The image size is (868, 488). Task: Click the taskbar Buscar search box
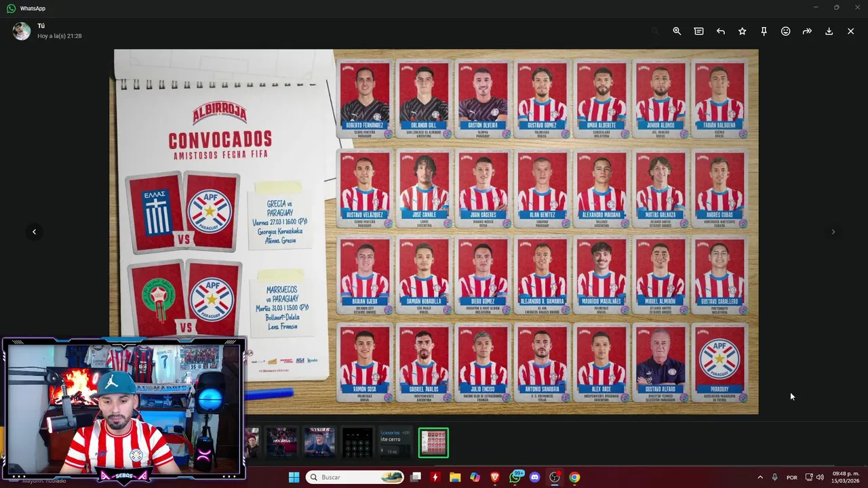click(x=355, y=477)
